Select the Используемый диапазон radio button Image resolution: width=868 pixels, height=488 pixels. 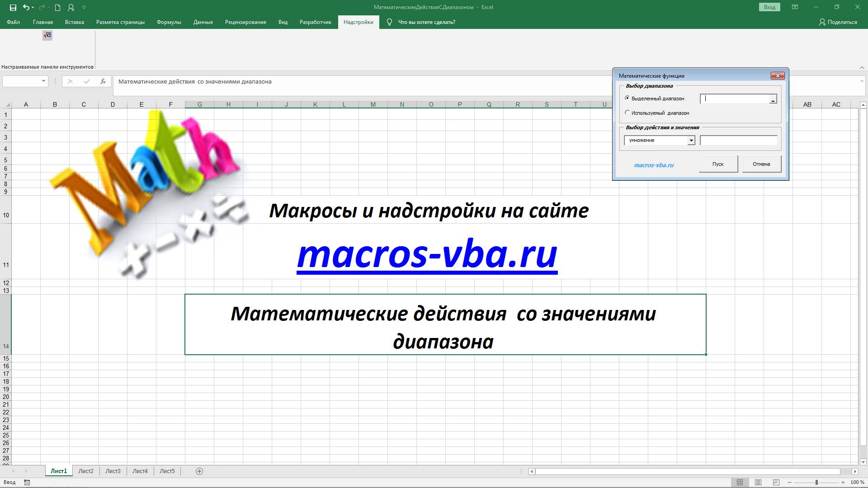coord(627,113)
